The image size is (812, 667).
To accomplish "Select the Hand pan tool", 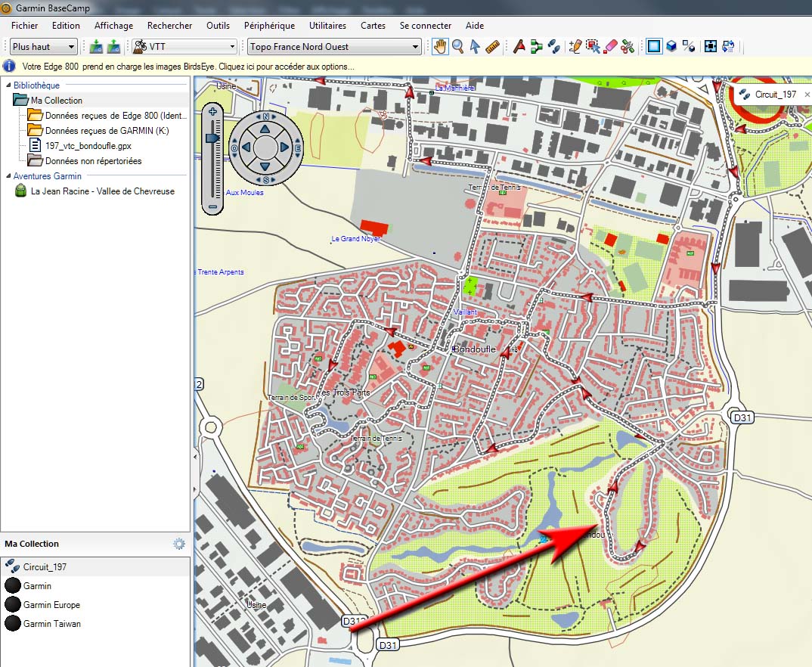I will tap(440, 47).
